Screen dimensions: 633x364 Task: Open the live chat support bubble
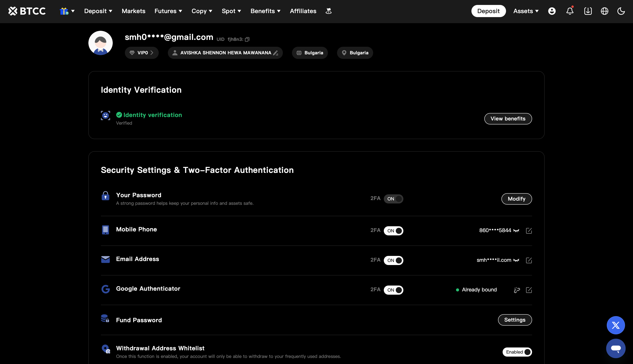point(616,348)
